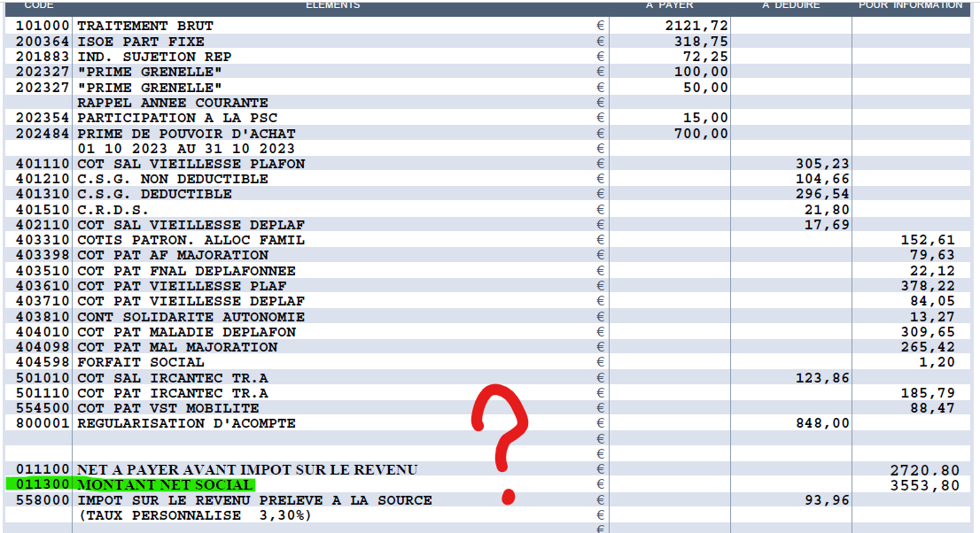Click the A DEDUIRE column header
This screenshot has width=980, height=533.
(x=790, y=5)
